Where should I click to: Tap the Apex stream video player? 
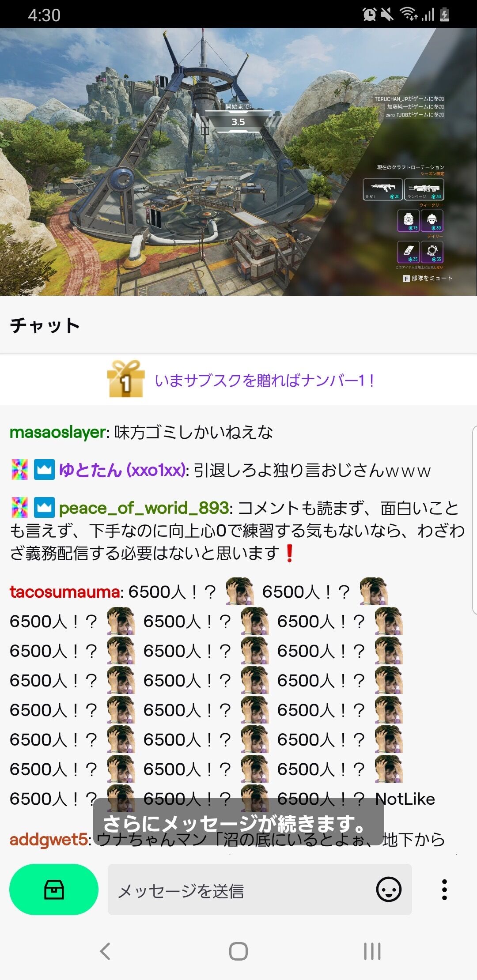click(x=238, y=162)
